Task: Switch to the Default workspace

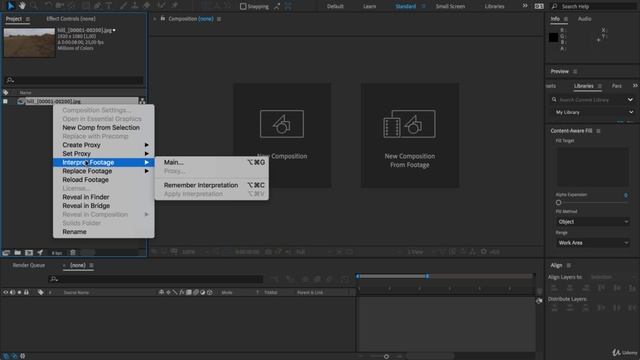Action: click(335, 6)
